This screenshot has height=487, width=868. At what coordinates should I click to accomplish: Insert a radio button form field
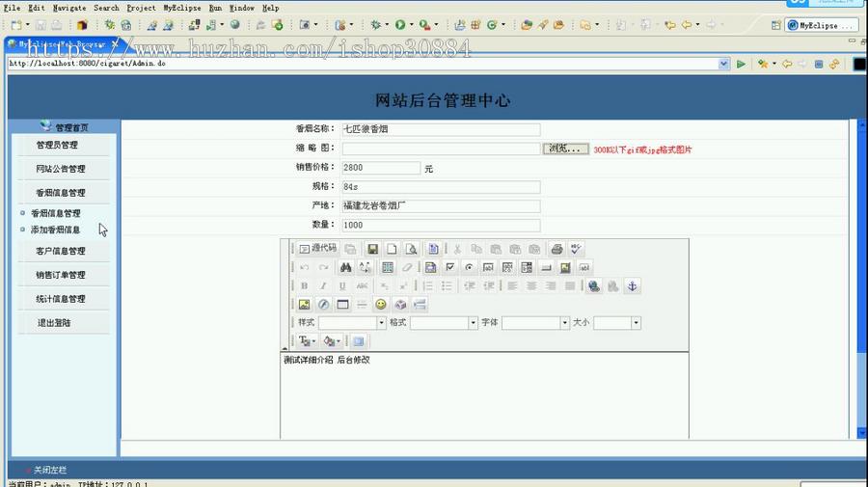point(469,268)
